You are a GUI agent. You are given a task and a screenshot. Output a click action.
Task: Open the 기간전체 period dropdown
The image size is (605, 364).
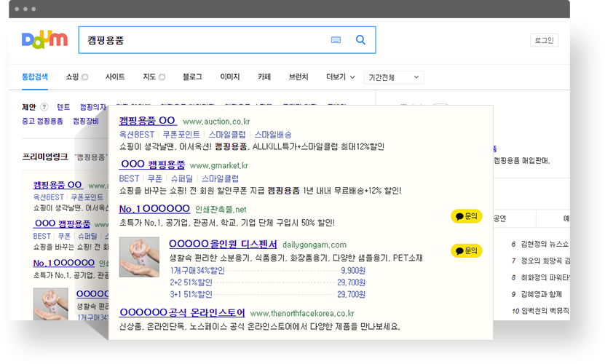(394, 78)
